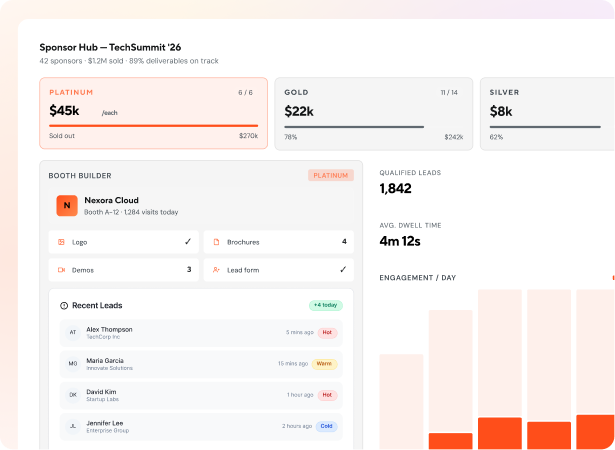615x450 pixels.
Task: Open the Gold tier card
Action: click(374, 114)
